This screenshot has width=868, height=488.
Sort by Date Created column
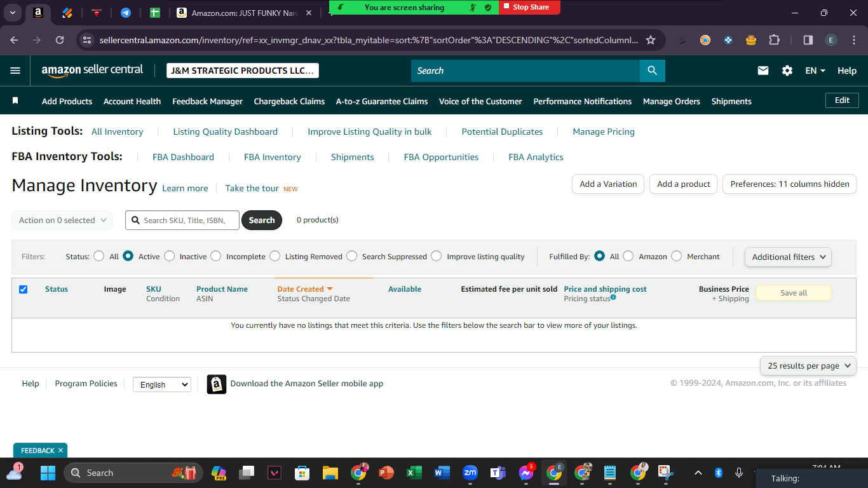[305, 289]
